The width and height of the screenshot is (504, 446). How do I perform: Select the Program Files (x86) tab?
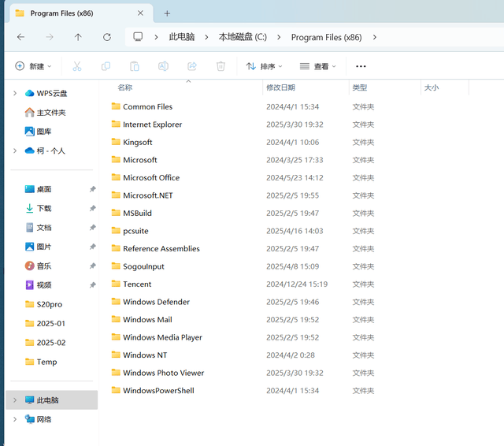[x=81, y=13]
